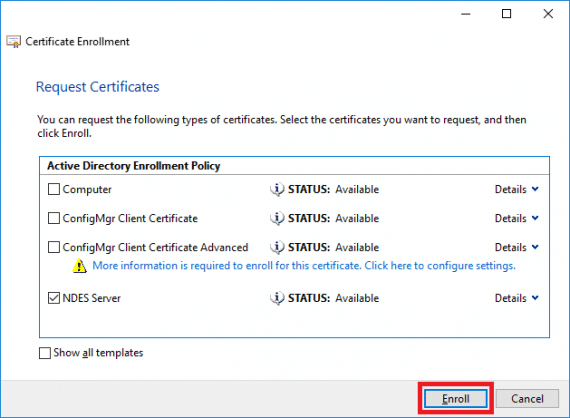The image size is (570, 418).
Task: Click the Request Certificates heading
Action: [97, 87]
